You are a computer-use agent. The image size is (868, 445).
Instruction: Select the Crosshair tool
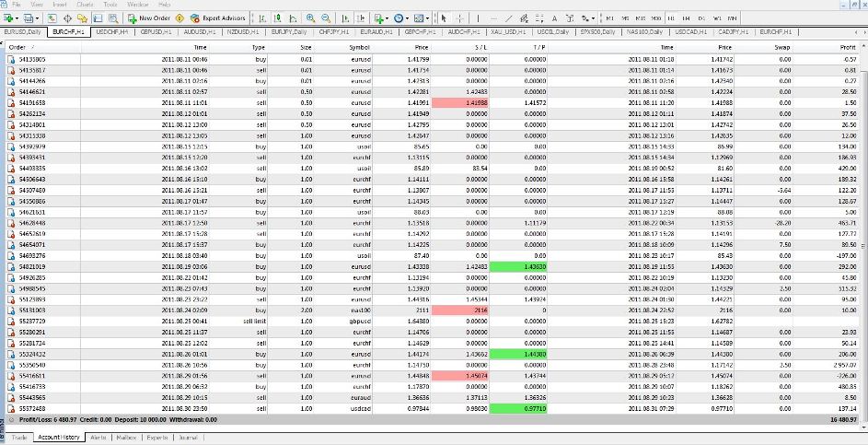(x=460, y=18)
